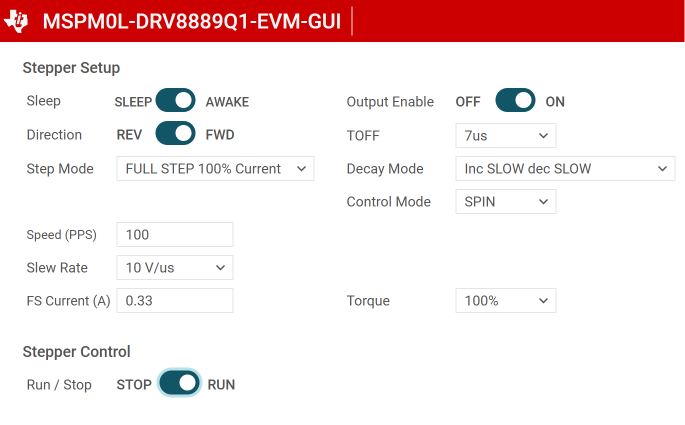Click the Control Mode label
Image resolution: width=685 pixels, height=425 pixels.
pyautogui.click(x=388, y=202)
